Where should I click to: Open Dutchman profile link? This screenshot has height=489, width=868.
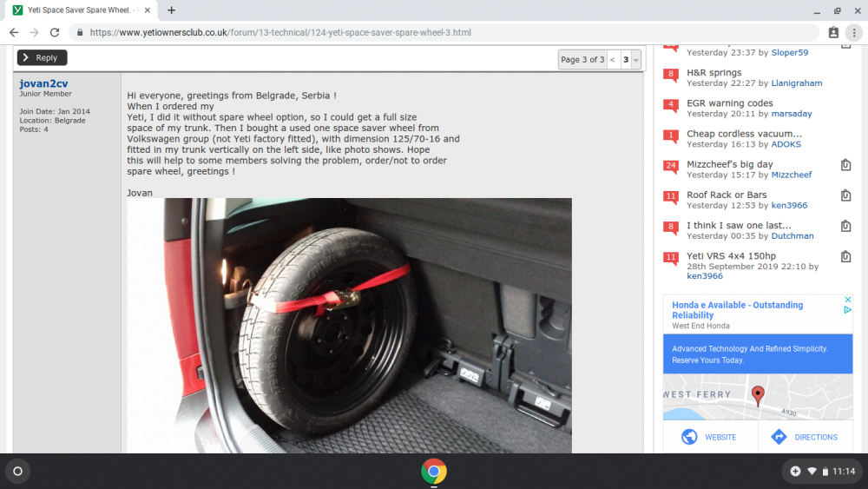click(x=792, y=235)
